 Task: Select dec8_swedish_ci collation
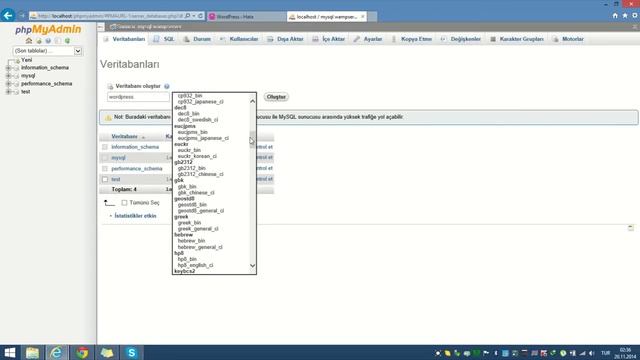[198, 120]
